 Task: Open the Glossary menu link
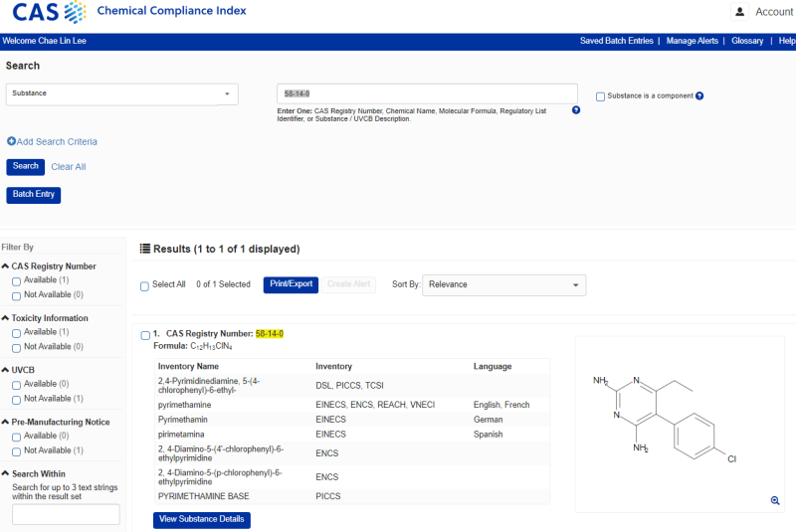click(x=747, y=41)
